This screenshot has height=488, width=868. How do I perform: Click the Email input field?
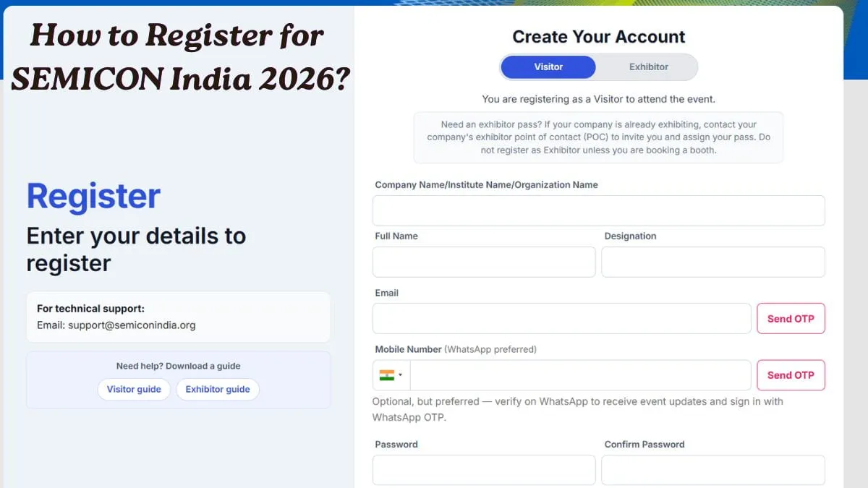(x=562, y=318)
